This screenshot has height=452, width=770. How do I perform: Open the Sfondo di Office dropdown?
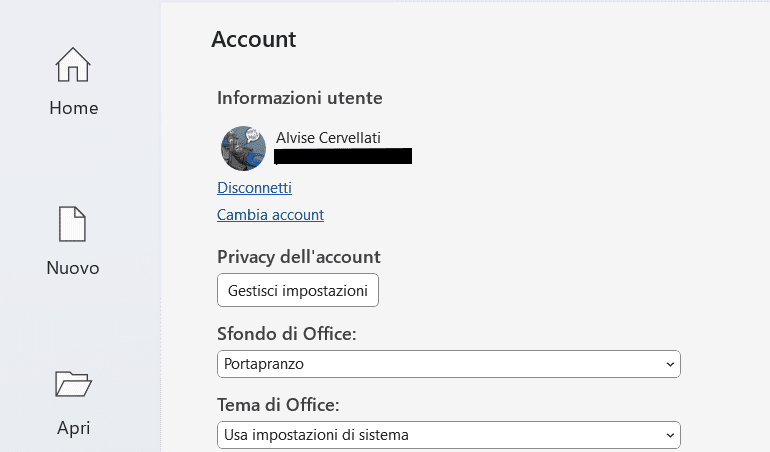[448, 365]
